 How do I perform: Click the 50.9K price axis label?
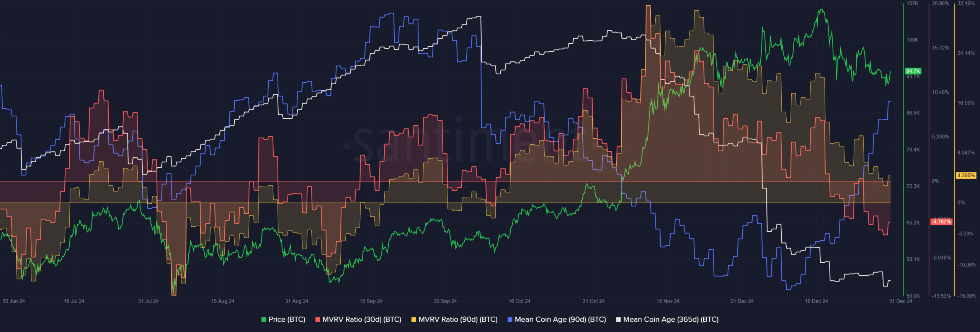click(x=913, y=296)
